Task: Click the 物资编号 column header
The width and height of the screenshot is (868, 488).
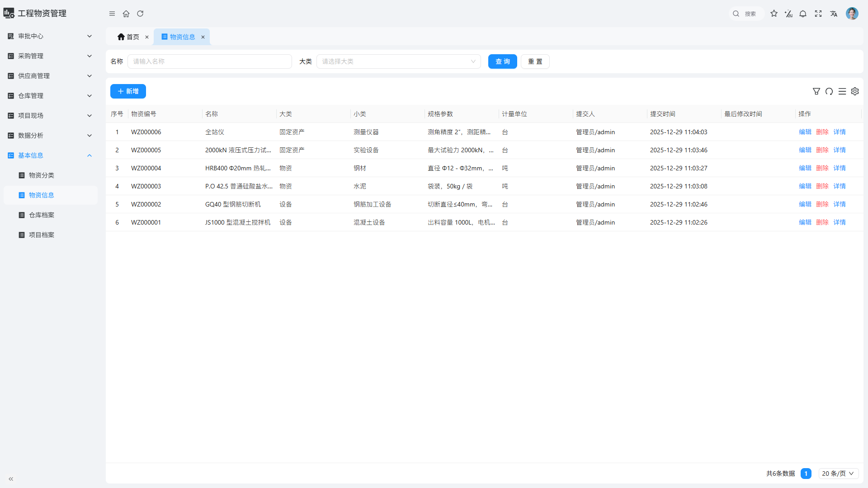Action: point(144,114)
